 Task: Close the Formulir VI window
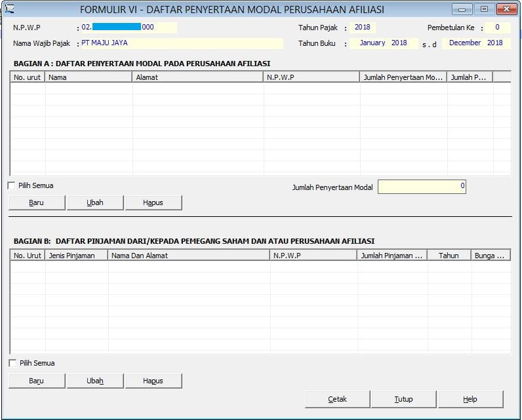click(506, 9)
